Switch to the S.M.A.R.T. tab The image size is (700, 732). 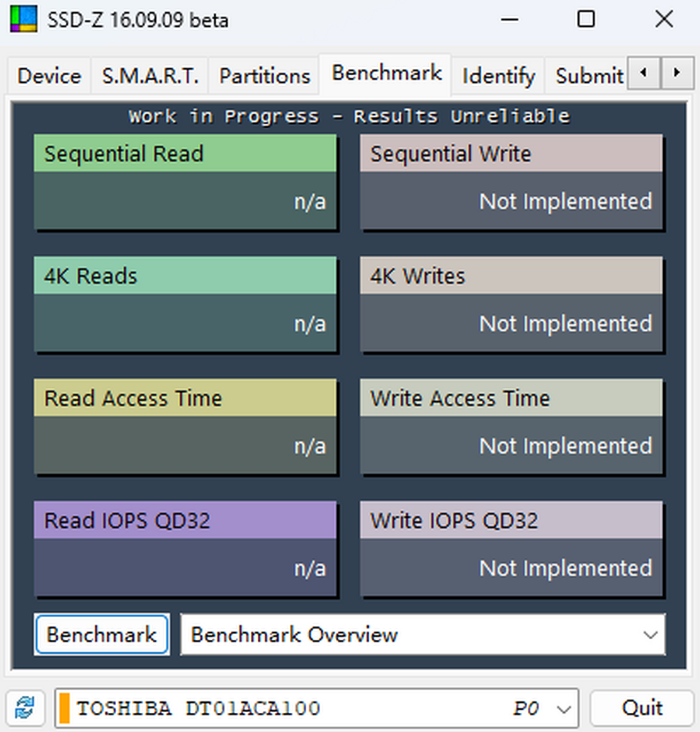[149, 75]
